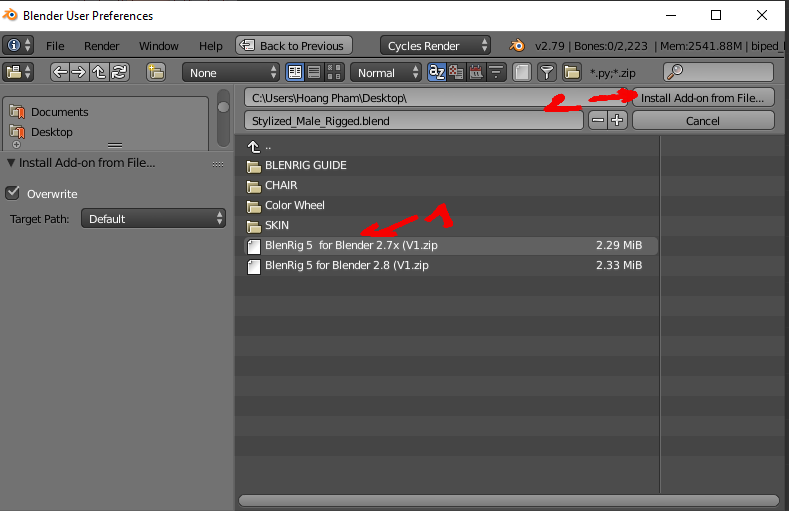Close the Blender User Preferences window
This screenshot has height=511, width=789.
762,15
